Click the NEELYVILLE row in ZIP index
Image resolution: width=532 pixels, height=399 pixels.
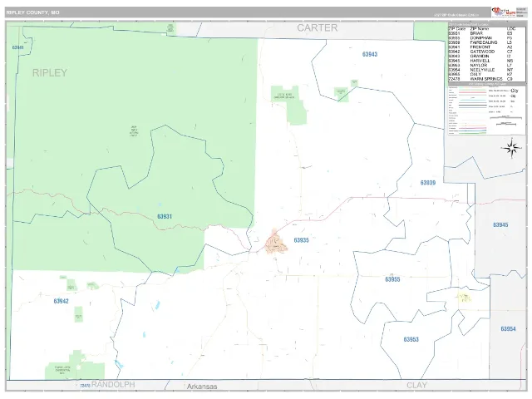pos(481,70)
